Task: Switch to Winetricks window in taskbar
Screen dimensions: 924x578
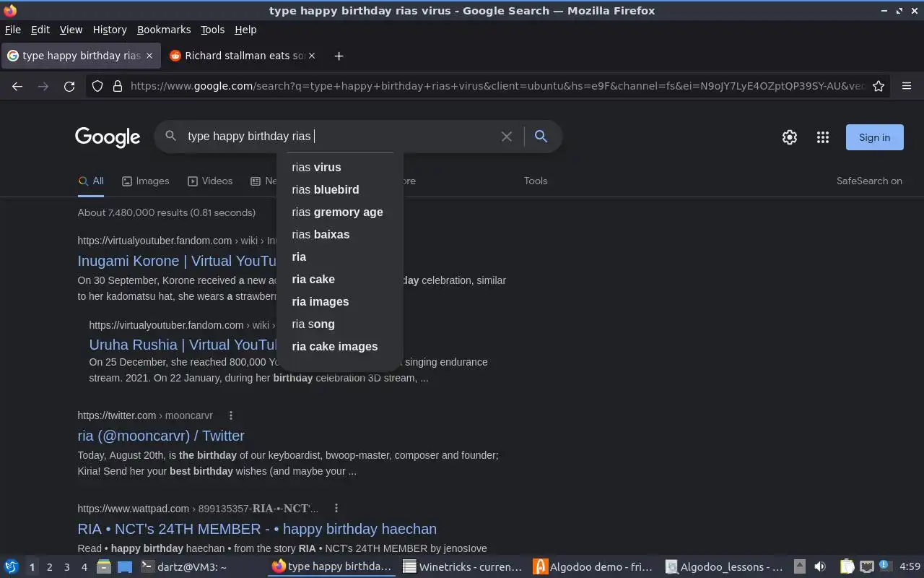Action: (x=462, y=567)
